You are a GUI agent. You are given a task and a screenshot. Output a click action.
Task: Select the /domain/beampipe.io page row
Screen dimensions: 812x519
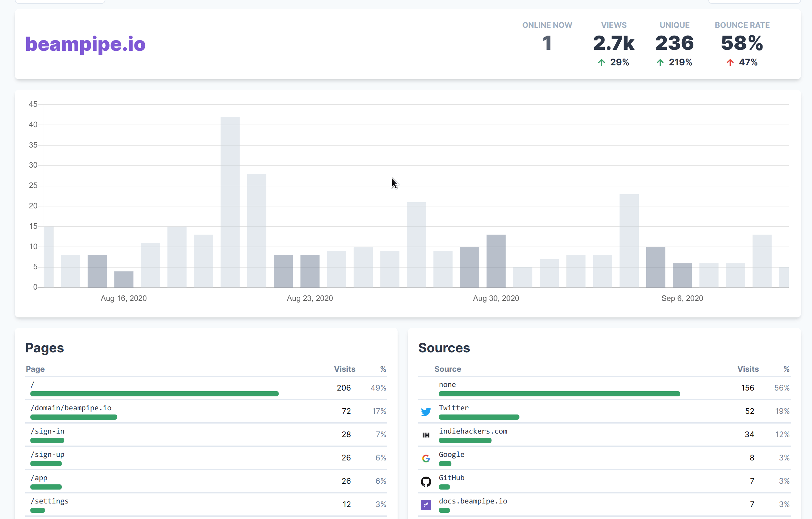tap(71, 408)
